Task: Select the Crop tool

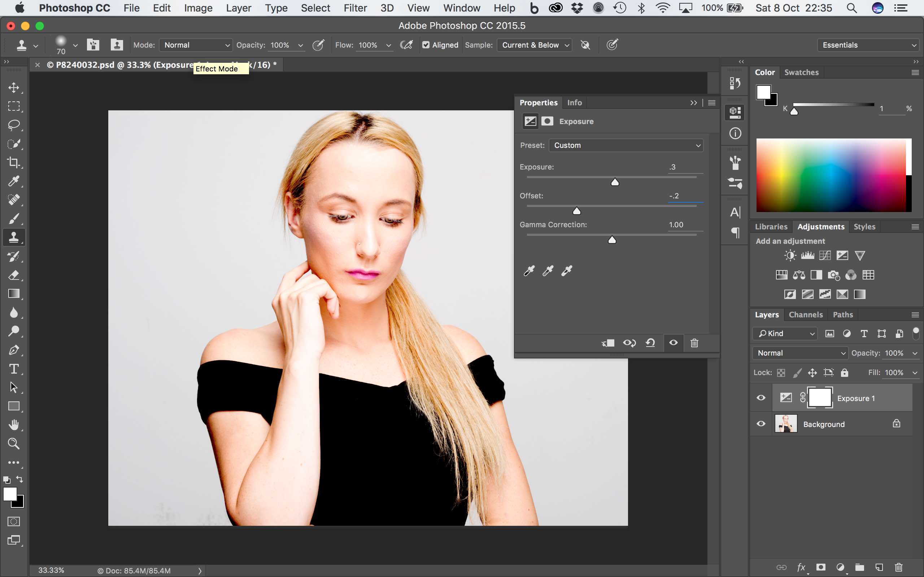Action: pyautogui.click(x=14, y=162)
